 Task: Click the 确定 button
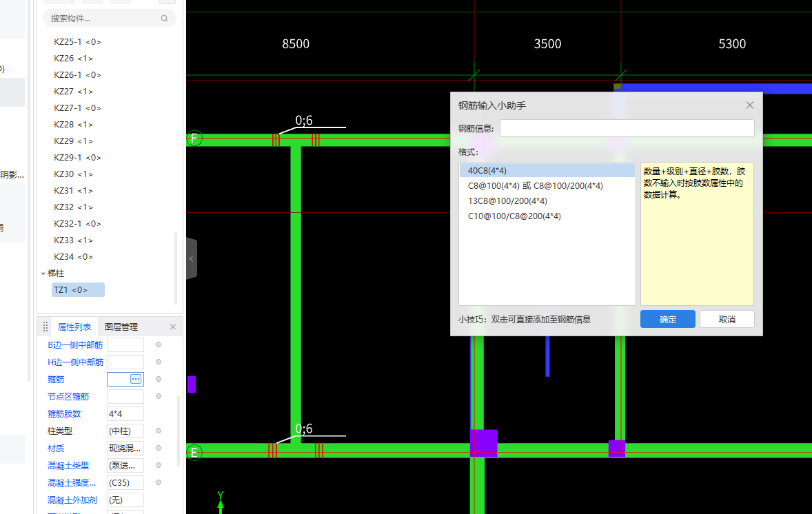[x=667, y=319]
